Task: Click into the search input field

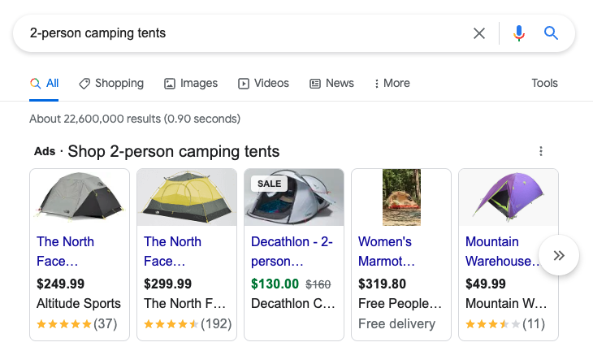Action: [x=244, y=33]
